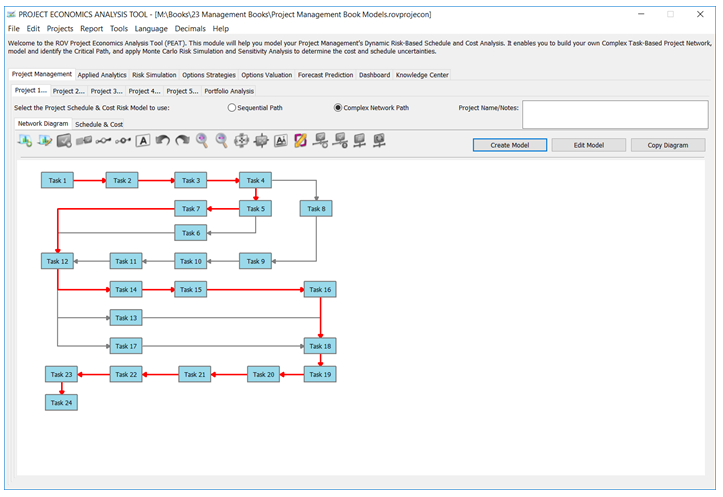Open the Project 5 tab
The height and width of the screenshot is (497, 723).
(182, 91)
